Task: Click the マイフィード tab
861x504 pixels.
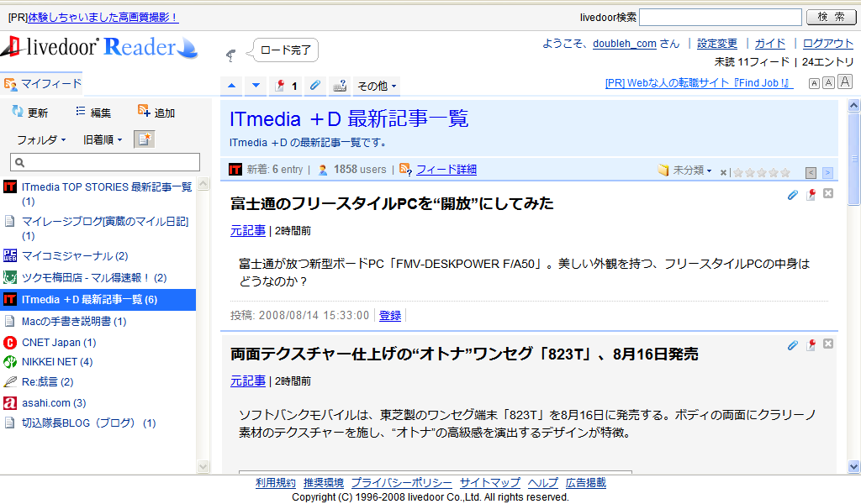Action: pos(42,84)
